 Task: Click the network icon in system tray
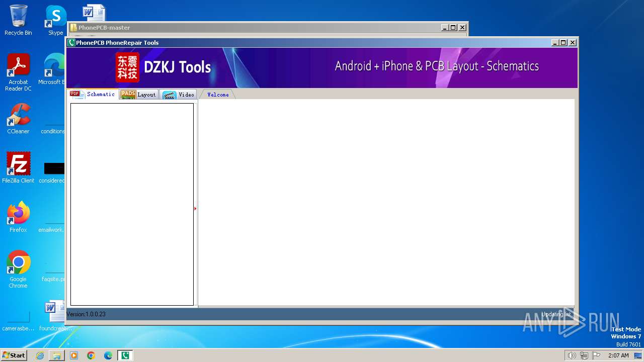pyautogui.click(x=584, y=355)
